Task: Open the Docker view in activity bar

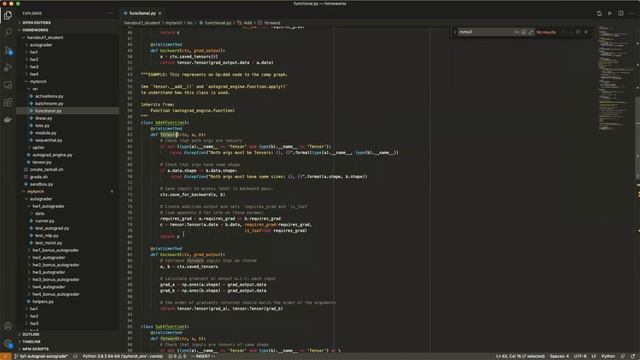Action: (8, 120)
